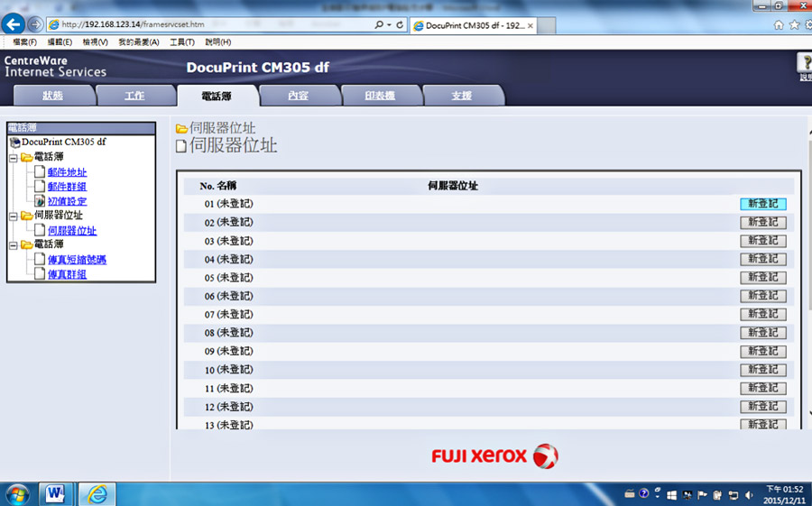The width and height of the screenshot is (812, 506).
Task: Click 新登記 button for entry 07
Action: [x=762, y=315]
